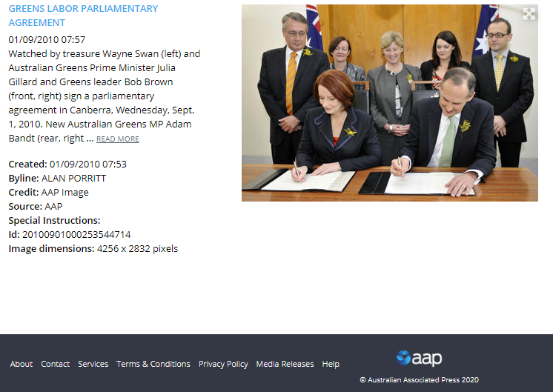This screenshot has height=392, width=553.
Task: Select the Id 20100901000253544714
Action: (x=70, y=234)
